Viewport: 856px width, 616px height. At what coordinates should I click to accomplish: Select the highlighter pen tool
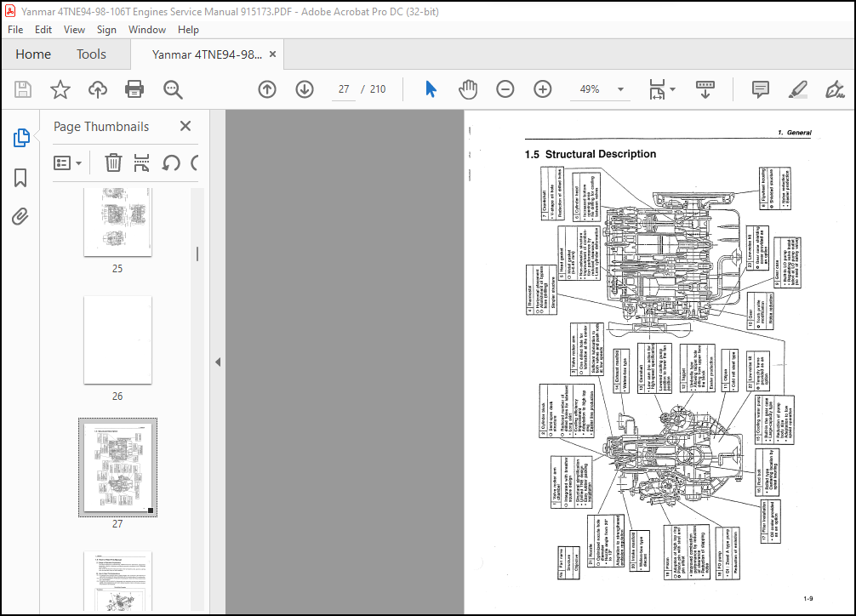point(797,89)
